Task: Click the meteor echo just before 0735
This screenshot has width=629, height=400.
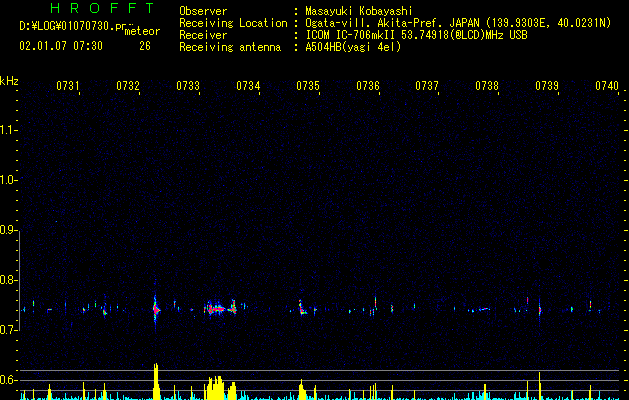Action: (x=302, y=308)
